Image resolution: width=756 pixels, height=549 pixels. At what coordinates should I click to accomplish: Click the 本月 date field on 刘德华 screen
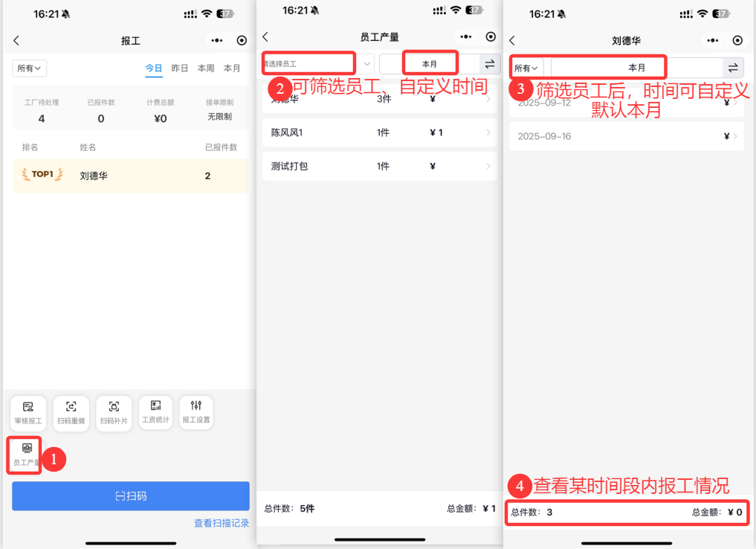pyautogui.click(x=636, y=68)
